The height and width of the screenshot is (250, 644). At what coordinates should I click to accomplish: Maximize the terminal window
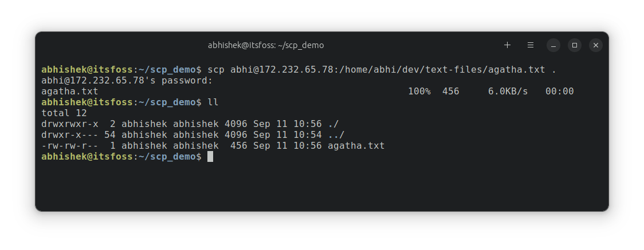tap(574, 45)
